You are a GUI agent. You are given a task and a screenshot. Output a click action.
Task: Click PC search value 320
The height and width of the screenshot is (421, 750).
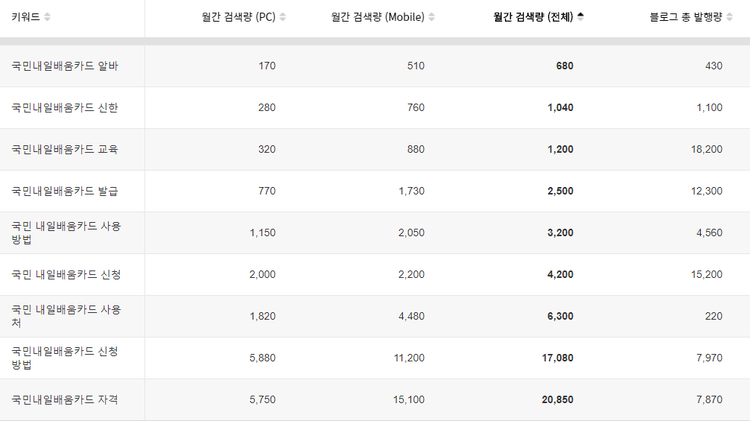[x=267, y=149]
